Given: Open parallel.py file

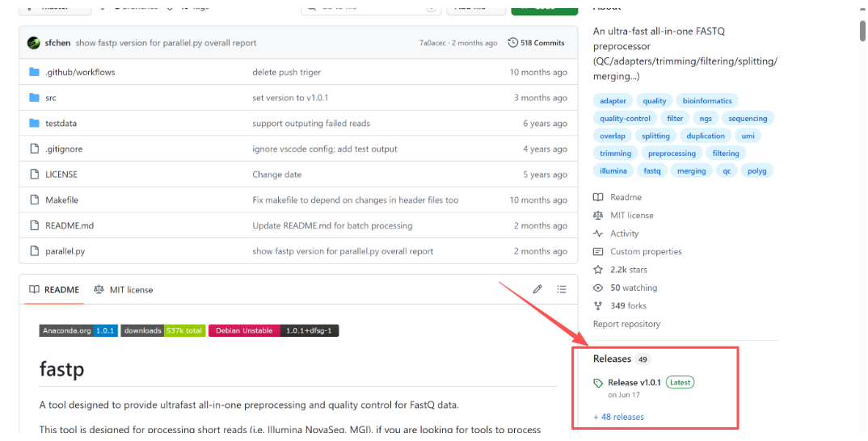Looking at the screenshot, I should (65, 251).
